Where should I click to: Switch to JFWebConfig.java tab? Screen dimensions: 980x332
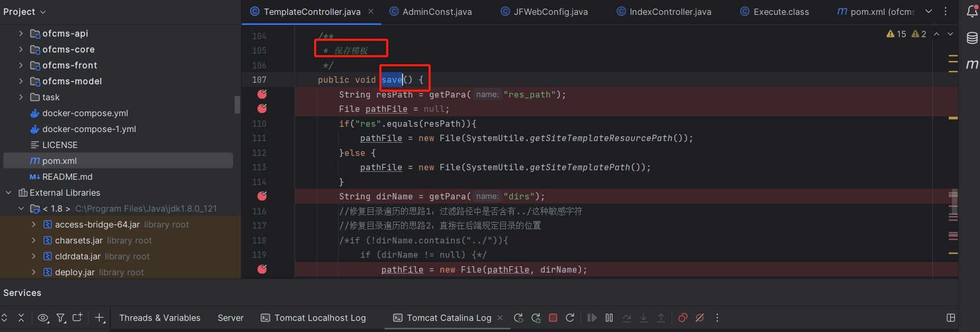coord(544,12)
